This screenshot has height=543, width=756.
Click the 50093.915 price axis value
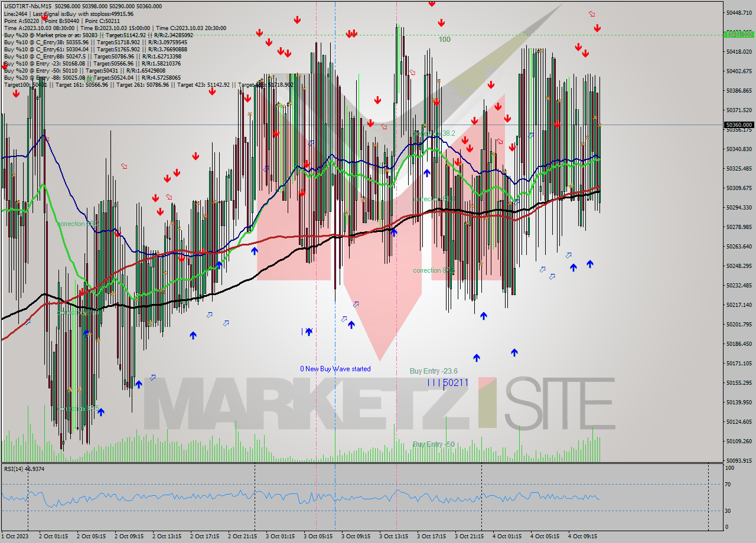(739, 460)
